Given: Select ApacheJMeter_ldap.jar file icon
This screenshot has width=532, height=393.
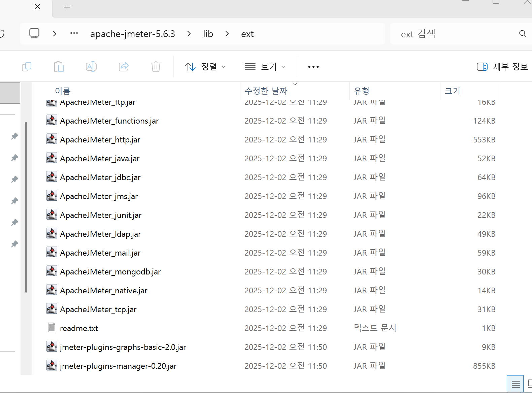Looking at the screenshot, I should (52, 234).
